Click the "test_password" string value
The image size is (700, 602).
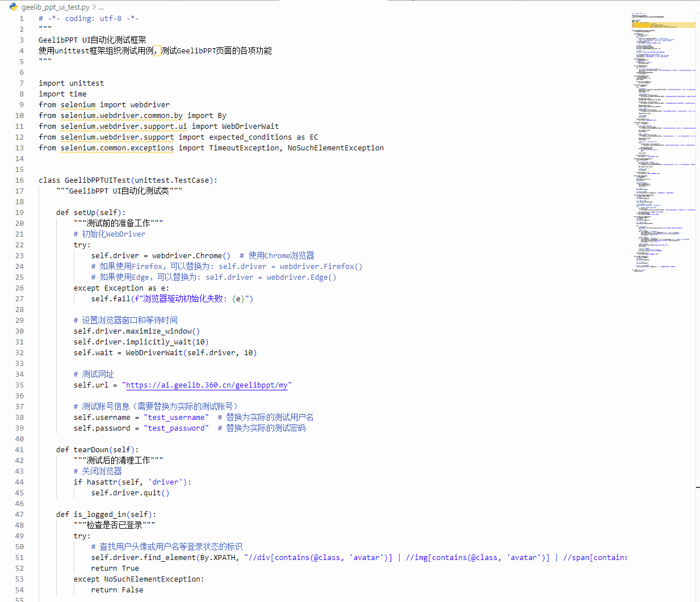(176, 428)
